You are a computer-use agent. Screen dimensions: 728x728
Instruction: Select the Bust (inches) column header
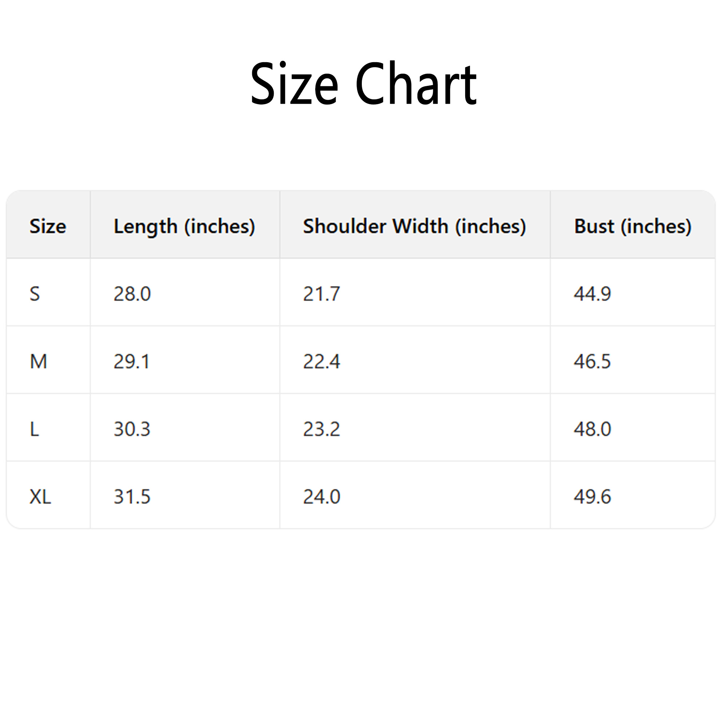pos(633,226)
